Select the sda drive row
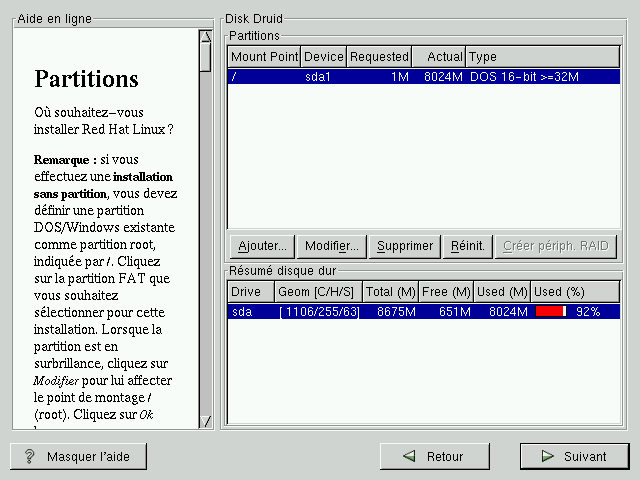The width and height of the screenshot is (640, 480). pos(424,312)
